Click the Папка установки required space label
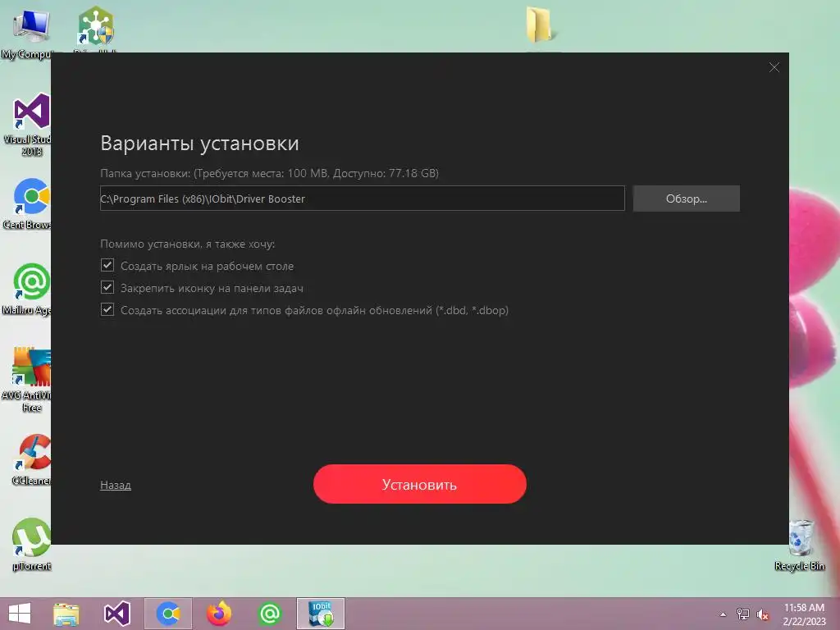The image size is (840, 630). tap(269, 173)
